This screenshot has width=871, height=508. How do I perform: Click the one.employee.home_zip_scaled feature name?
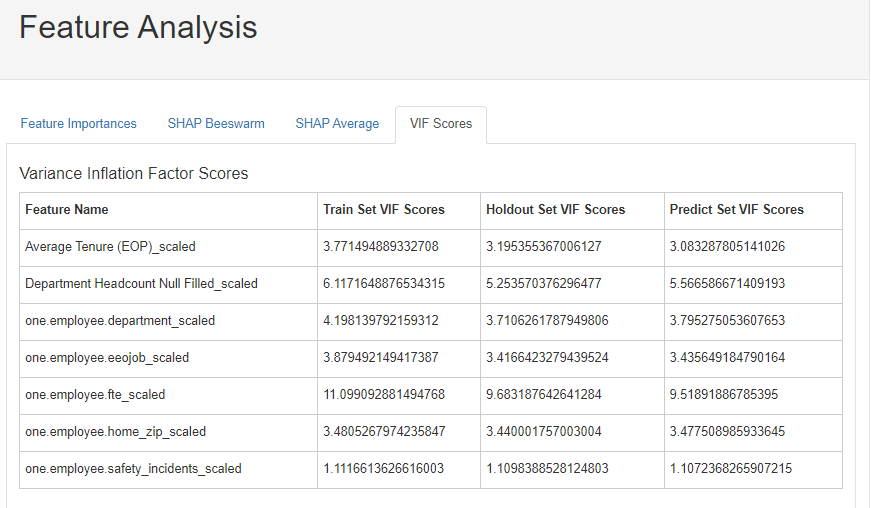click(115, 432)
